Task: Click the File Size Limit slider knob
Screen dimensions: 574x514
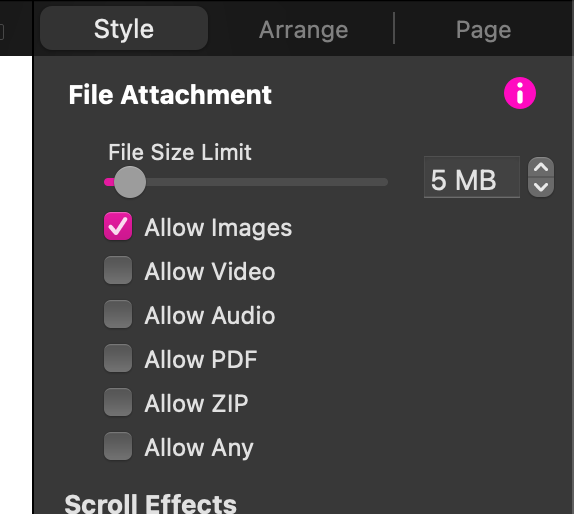Action: pos(130,182)
